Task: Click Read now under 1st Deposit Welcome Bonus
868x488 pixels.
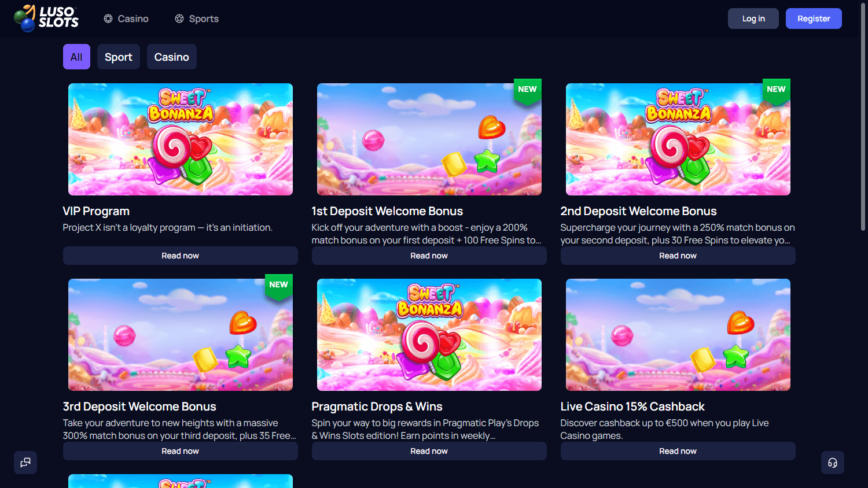Action: click(x=429, y=256)
